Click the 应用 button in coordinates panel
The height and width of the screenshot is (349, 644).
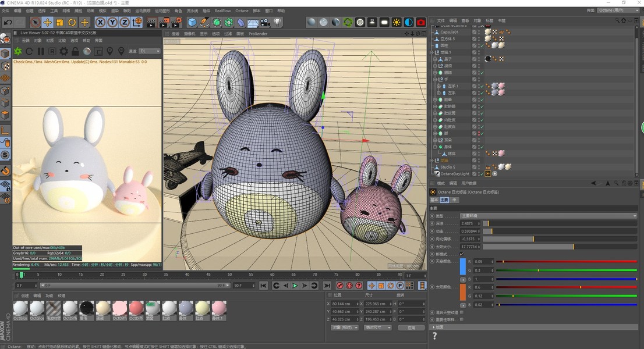click(x=412, y=327)
